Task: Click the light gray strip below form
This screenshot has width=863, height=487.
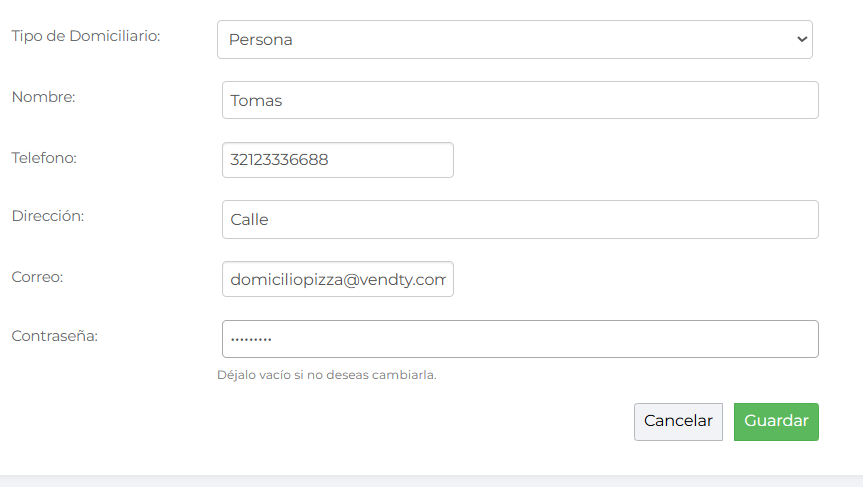Action: [x=431, y=481]
